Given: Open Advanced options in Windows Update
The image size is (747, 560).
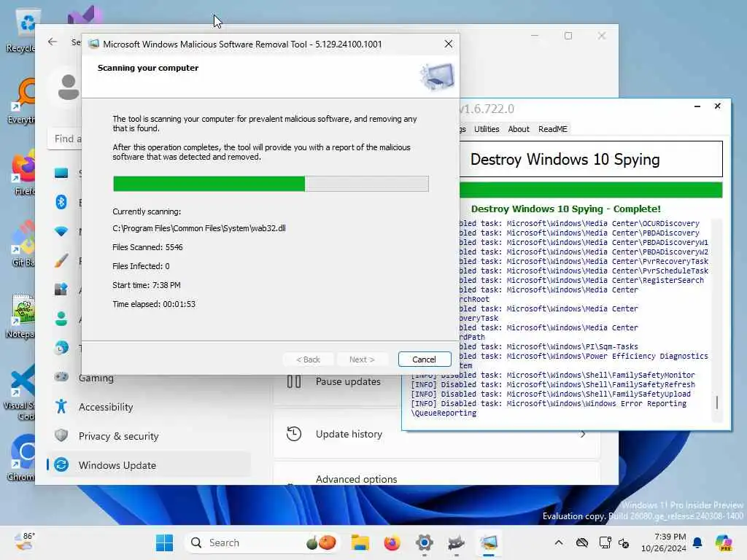Looking at the screenshot, I should tap(356, 479).
